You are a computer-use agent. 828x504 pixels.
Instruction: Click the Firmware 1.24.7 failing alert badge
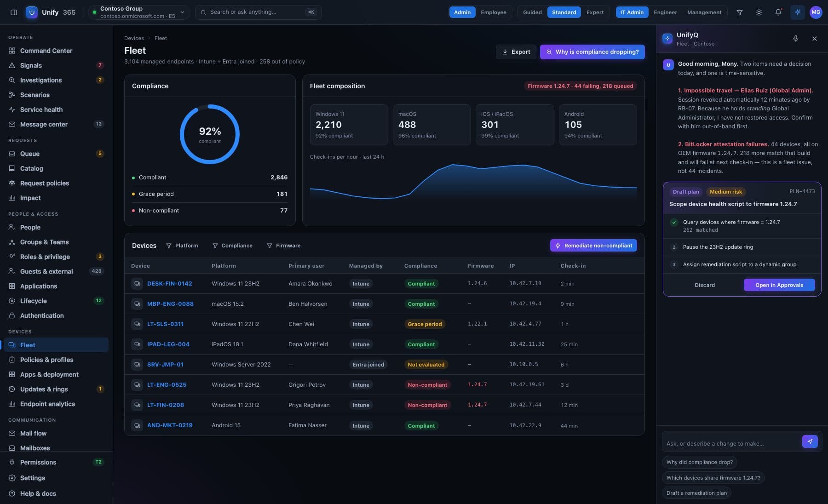[x=581, y=86]
